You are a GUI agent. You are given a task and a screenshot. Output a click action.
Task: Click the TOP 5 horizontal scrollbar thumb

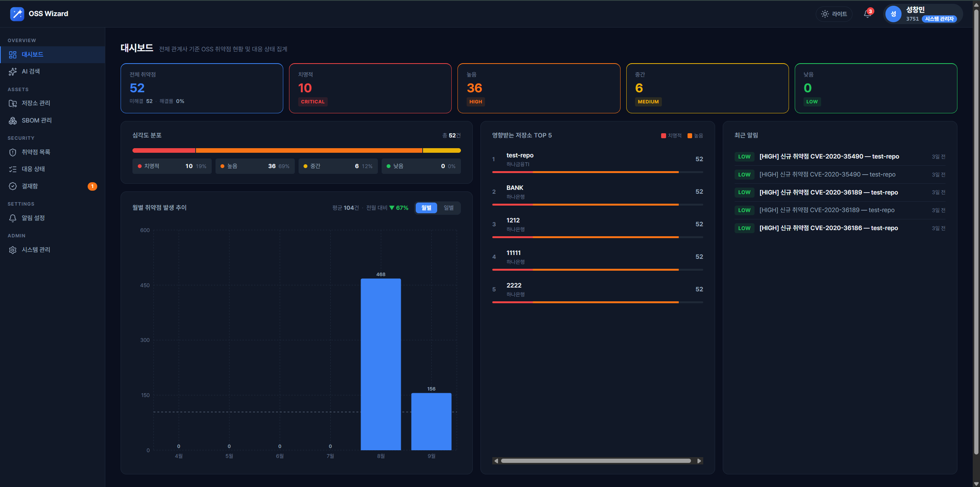(x=596, y=461)
